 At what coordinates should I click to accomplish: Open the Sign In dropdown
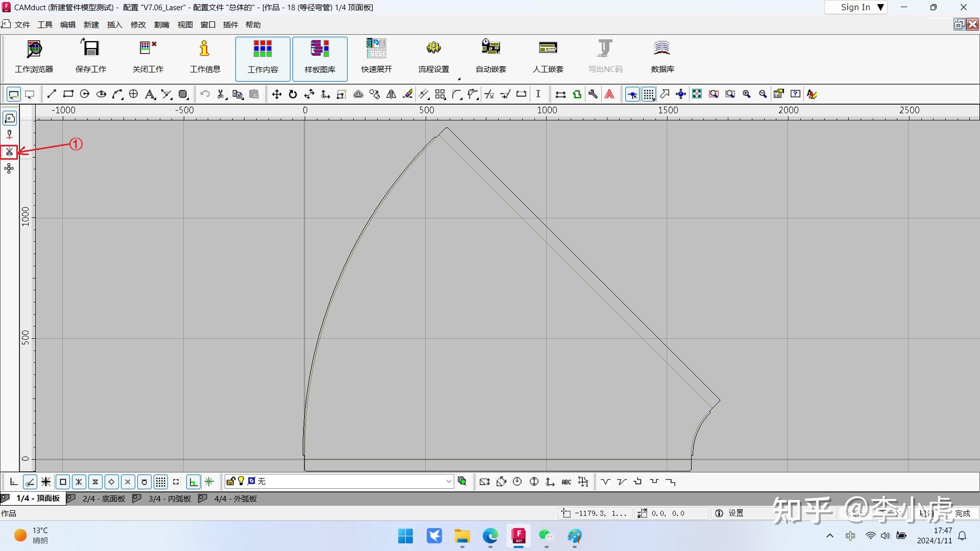(x=856, y=7)
